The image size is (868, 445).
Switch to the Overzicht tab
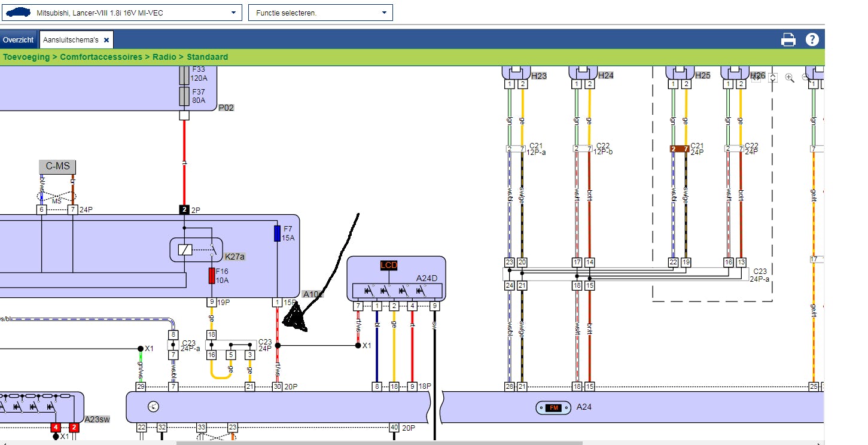(18, 40)
